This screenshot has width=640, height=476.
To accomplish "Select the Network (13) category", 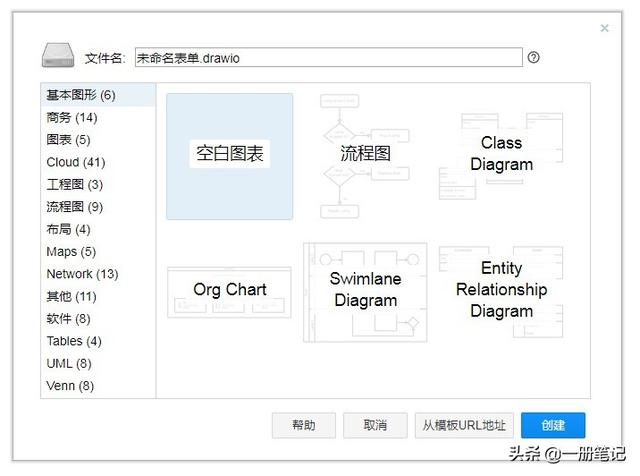I will pyautogui.click(x=82, y=274).
